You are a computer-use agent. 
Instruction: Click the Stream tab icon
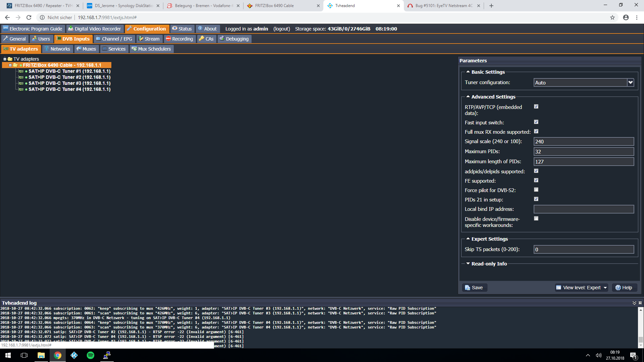pyautogui.click(x=141, y=39)
